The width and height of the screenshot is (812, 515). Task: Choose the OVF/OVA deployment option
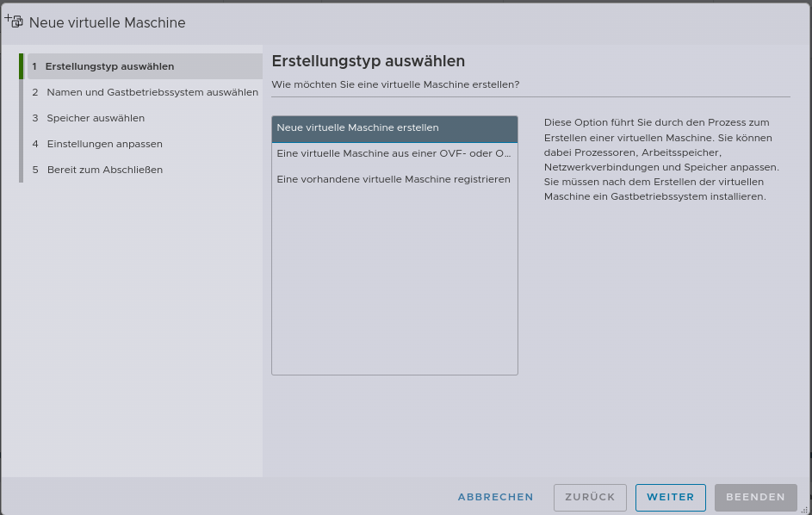click(394, 154)
